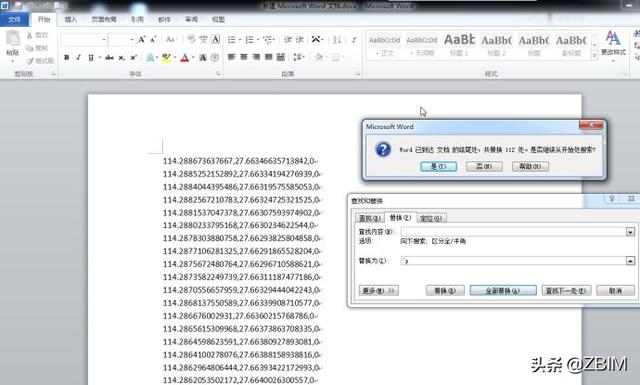Toggle Strikethrough formatting
Viewport: 640px width, 385px height.
click(109, 58)
